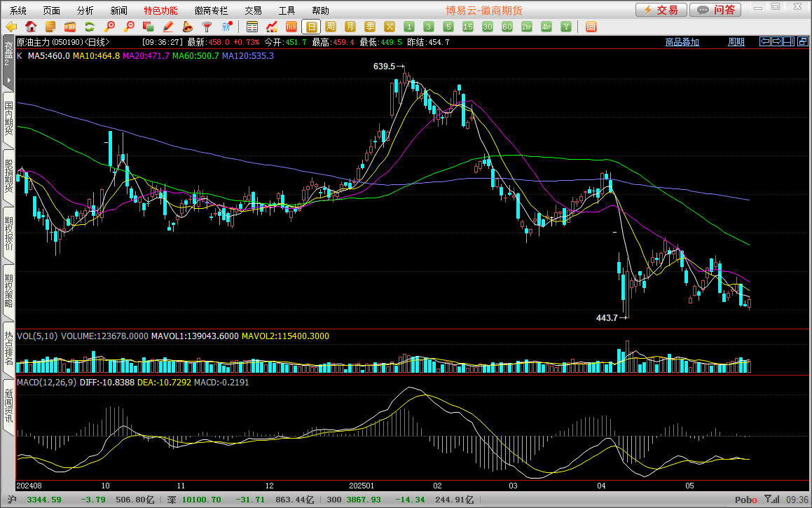Image resolution: width=812 pixels, height=508 pixels.
Task: Click the chart left-arrow navigation icon
Action: coord(764,41)
